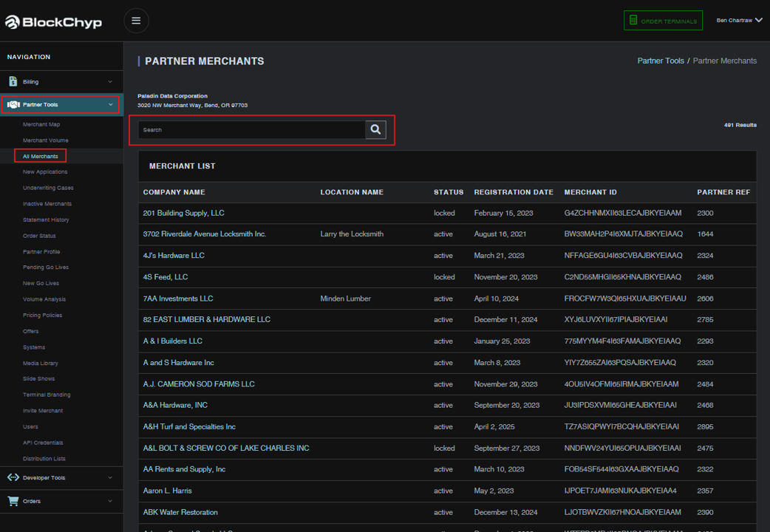Open Slide Shows in sidebar
The width and height of the screenshot is (770, 532).
38,379
